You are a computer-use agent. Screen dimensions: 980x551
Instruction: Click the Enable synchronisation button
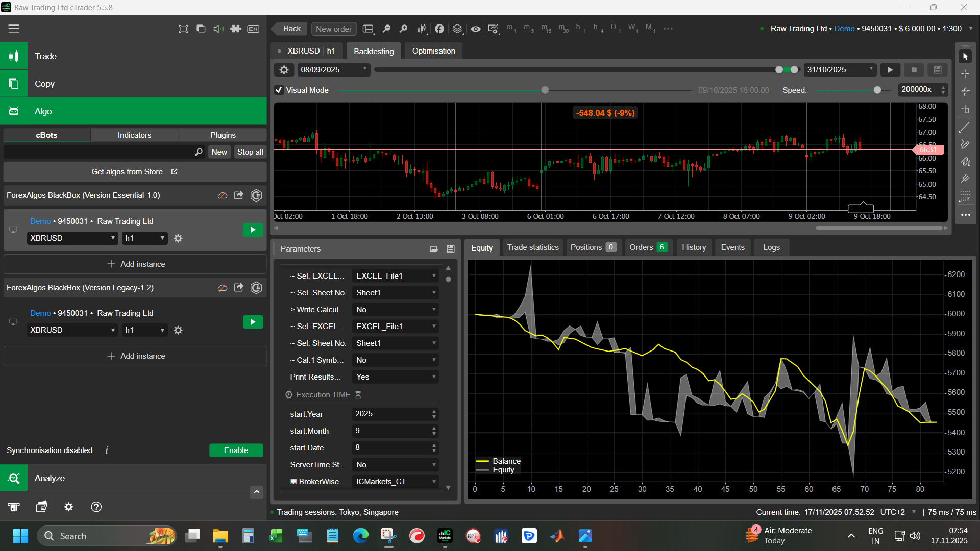[236, 450]
